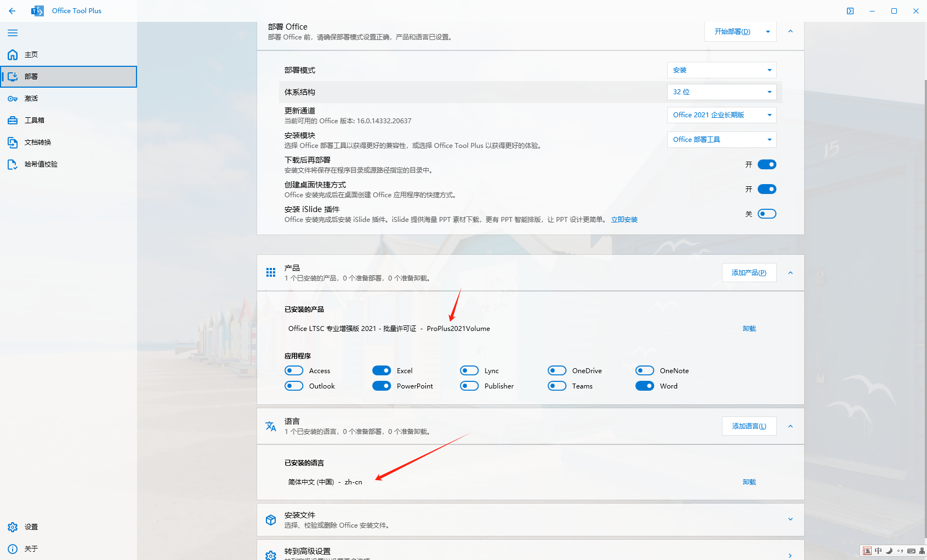
Task: Click the IME keyboard icon
Action: coord(911,551)
